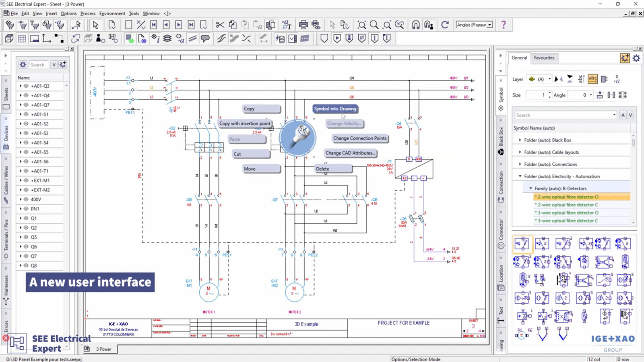The width and height of the screenshot is (644, 362).
Task: Toggle the V button in Devices search
Action: click(54, 64)
